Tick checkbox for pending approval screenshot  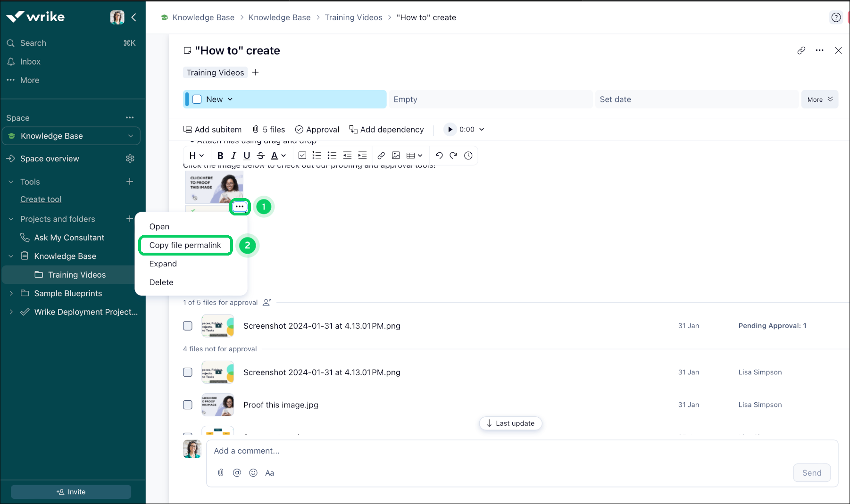click(188, 326)
